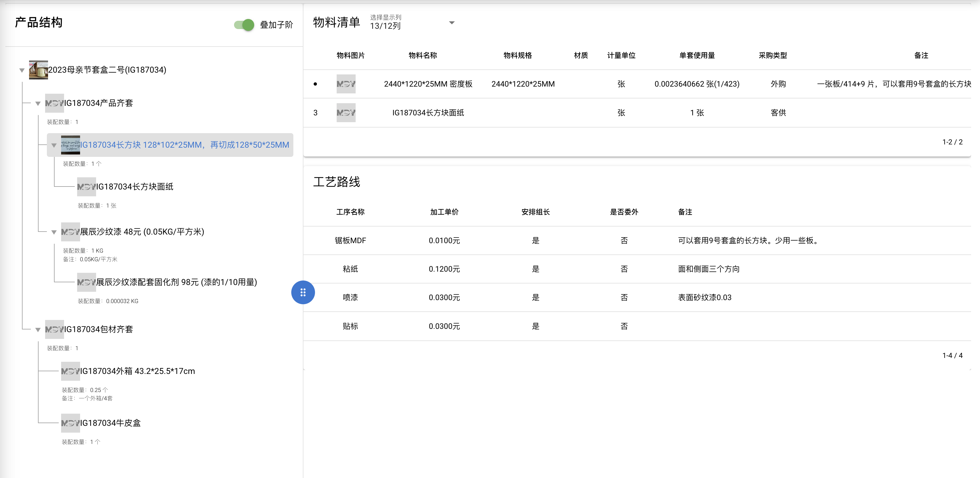Collapse the 展辰沙纹漆 48元 tree node

(54, 232)
